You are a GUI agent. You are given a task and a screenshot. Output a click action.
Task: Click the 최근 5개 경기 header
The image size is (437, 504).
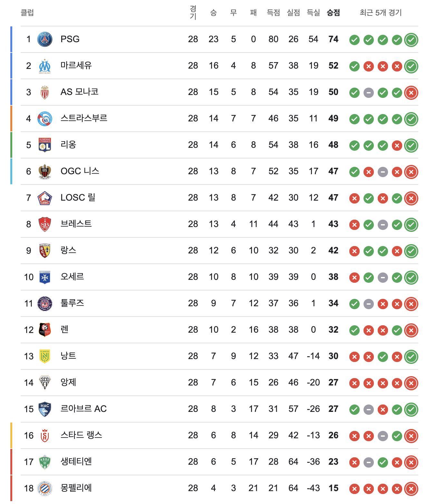coord(381,13)
